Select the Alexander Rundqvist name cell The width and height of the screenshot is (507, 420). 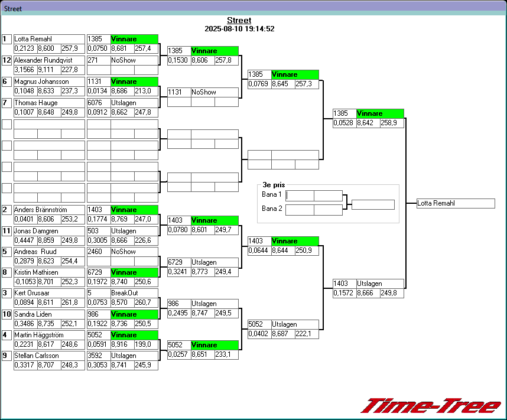coord(49,60)
